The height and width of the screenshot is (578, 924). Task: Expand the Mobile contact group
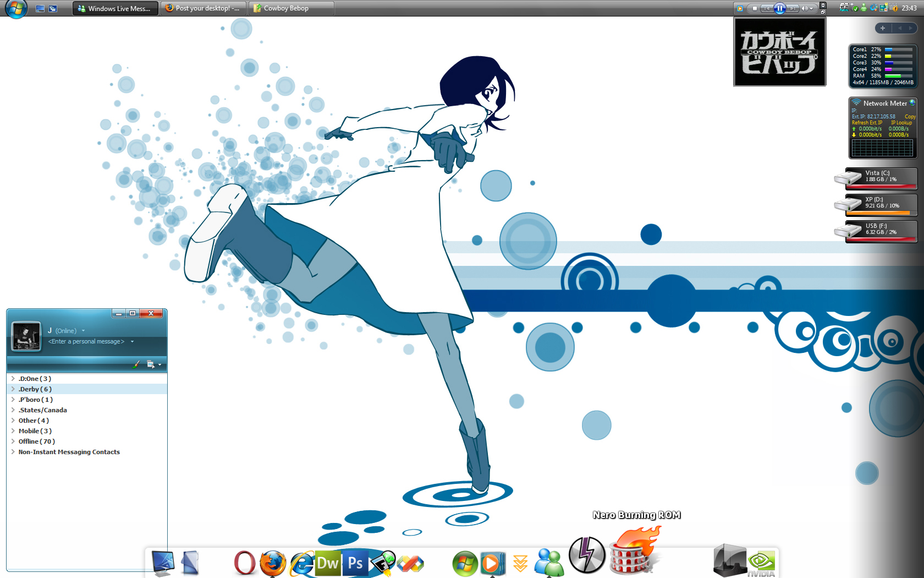(x=13, y=431)
